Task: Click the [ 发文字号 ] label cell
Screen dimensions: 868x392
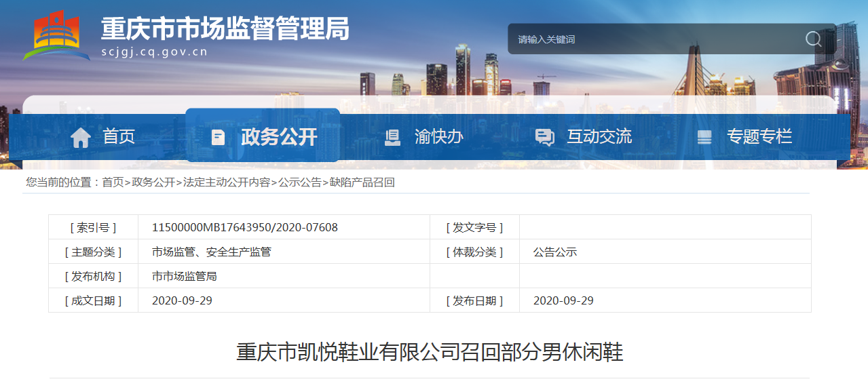Action: click(475, 227)
